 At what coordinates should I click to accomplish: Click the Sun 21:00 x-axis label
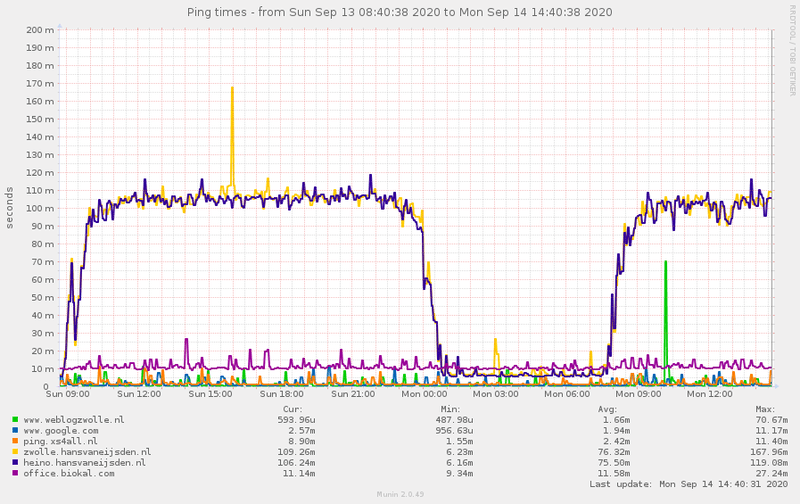pos(353,394)
